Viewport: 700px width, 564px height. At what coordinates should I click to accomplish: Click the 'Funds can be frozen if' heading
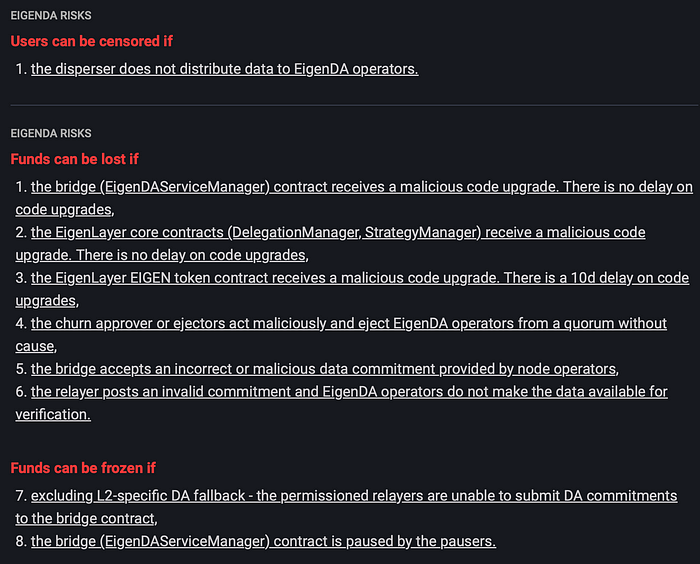click(x=83, y=468)
